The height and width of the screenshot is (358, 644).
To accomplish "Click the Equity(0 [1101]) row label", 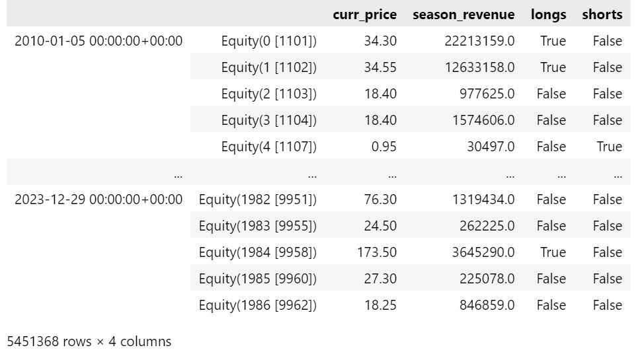I will [269, 41].
